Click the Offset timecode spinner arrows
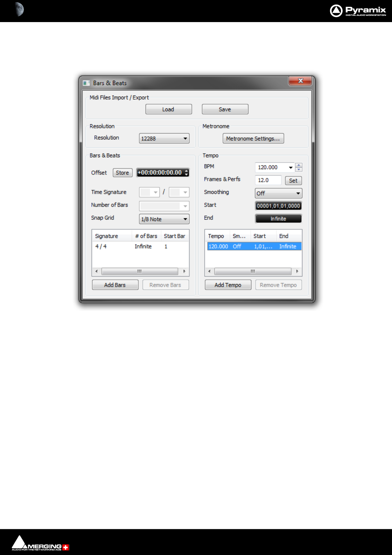 click(186, 172)
